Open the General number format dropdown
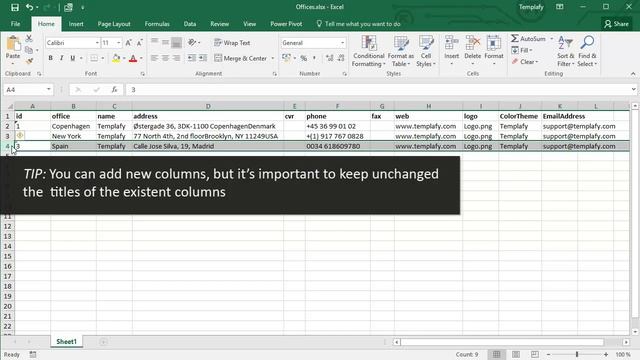 click(x=342, y=43)
